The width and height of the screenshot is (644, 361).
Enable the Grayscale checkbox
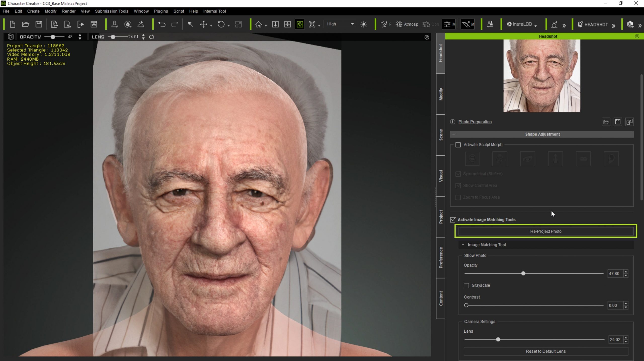(466, 286)
